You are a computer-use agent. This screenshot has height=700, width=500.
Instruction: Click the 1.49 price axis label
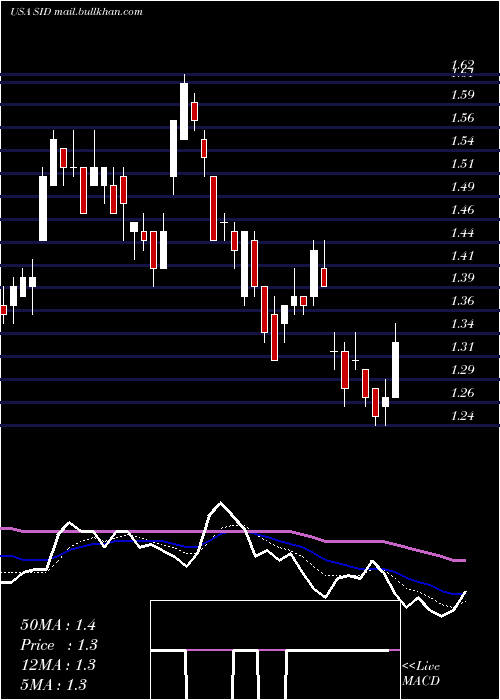coord(462,187)
